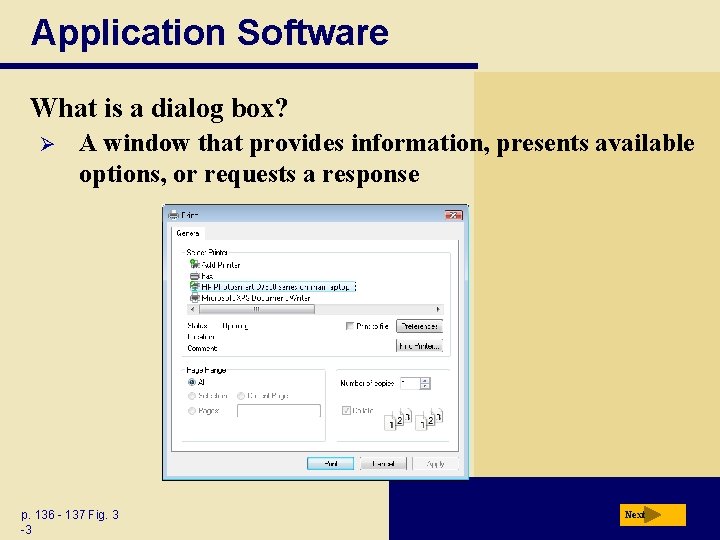The image size is (720, 540).
Task: Choose the Pages radio button
Action: [x=192, y=411]
